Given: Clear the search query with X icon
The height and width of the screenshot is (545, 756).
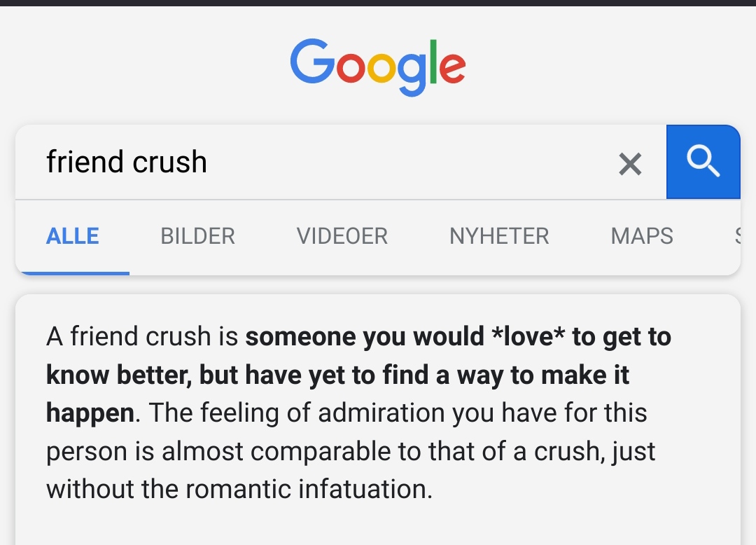Looking at the screenshot, I should click(630, 164).
